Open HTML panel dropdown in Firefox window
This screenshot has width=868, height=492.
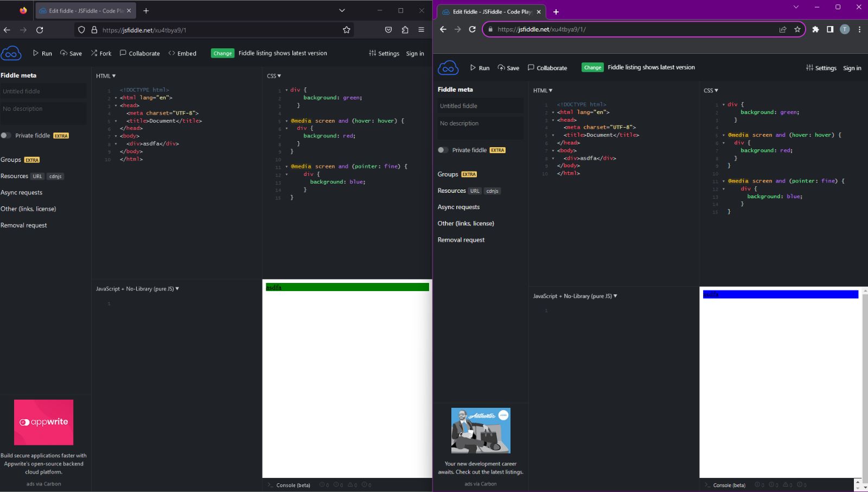tap(106, 76)
